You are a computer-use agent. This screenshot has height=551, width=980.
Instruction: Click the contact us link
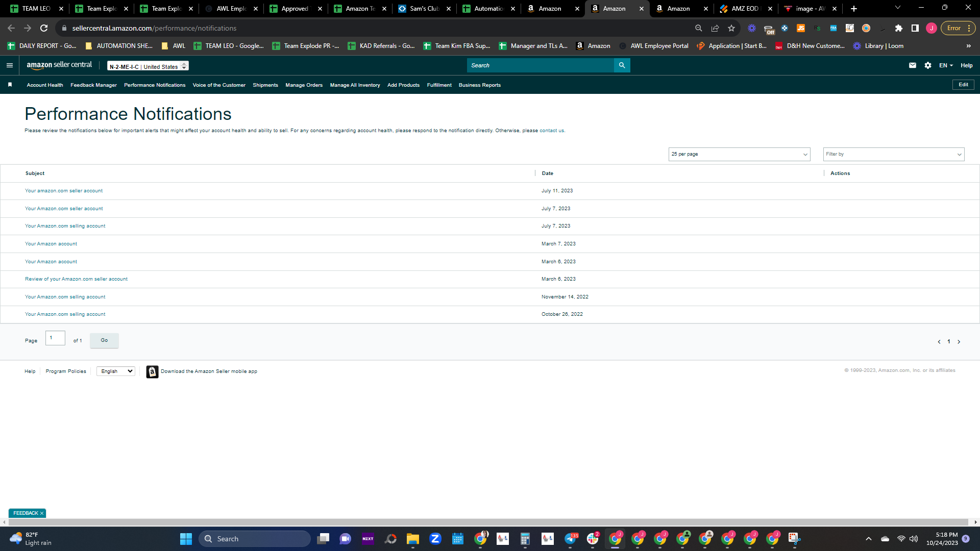552,131
